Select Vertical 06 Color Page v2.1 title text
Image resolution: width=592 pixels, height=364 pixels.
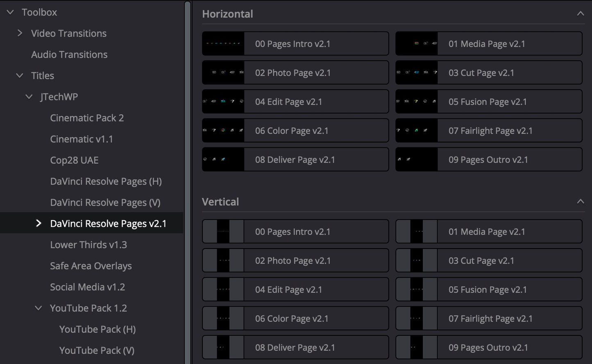coord(292,319)
